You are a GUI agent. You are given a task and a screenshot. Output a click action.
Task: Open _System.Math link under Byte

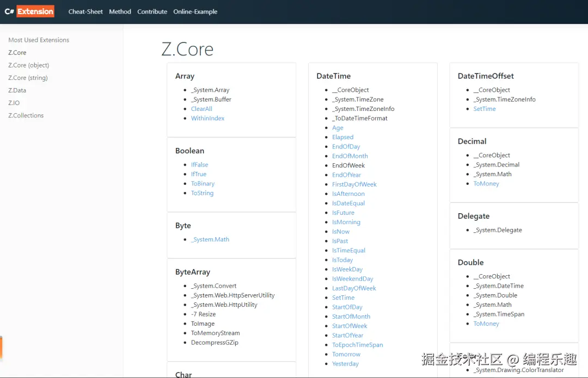pos(210,239)
